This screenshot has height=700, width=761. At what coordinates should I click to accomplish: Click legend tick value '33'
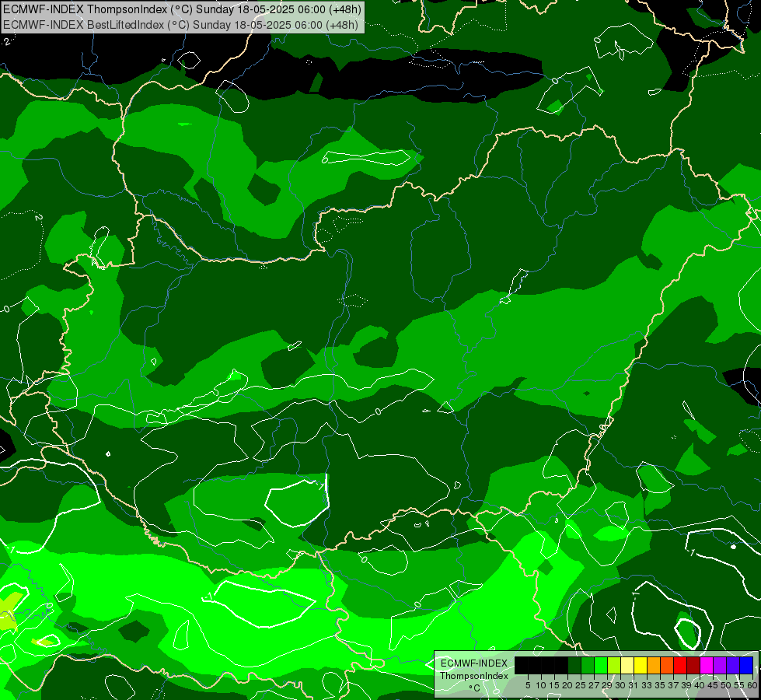[x=647, y=685]
